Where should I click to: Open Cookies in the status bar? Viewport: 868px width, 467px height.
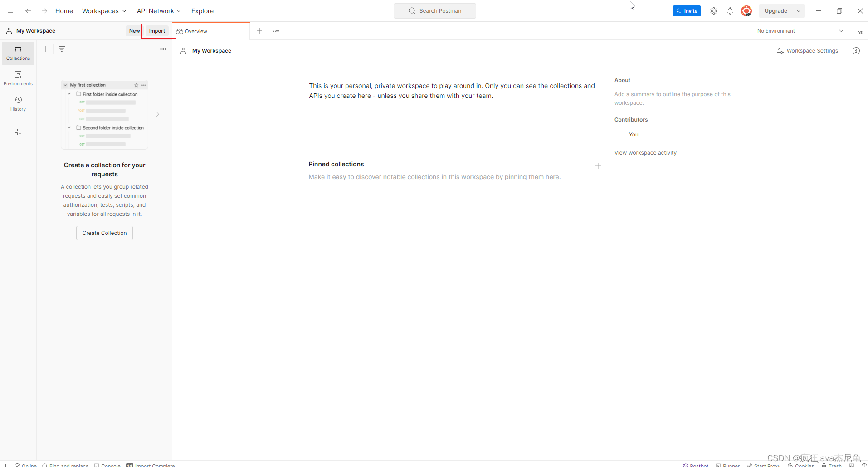801,465
